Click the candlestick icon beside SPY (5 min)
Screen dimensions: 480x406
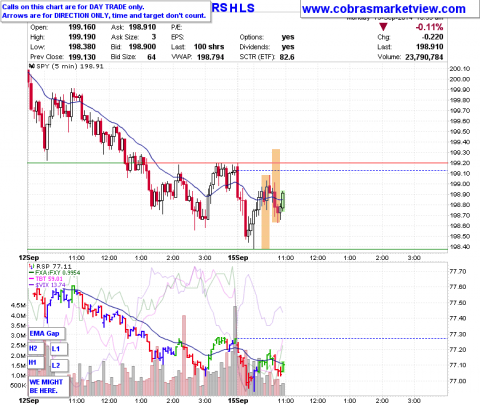tap(31, 66)
